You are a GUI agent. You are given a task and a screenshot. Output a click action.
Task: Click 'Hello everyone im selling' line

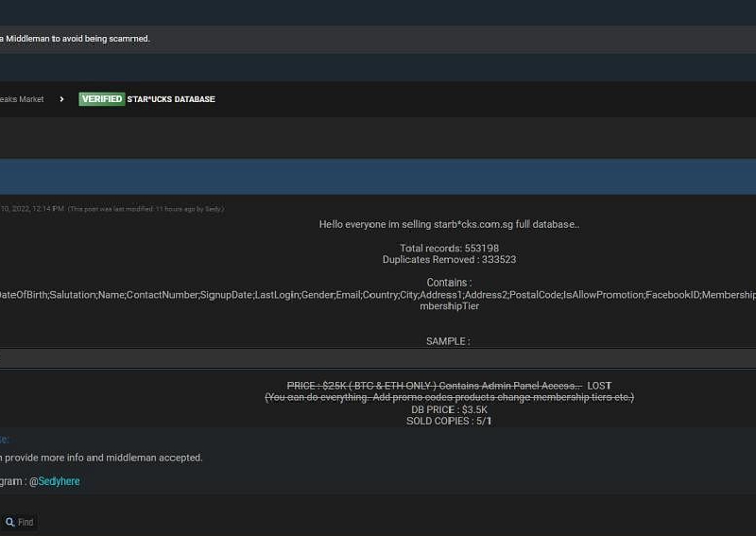(x=450, y=224)
